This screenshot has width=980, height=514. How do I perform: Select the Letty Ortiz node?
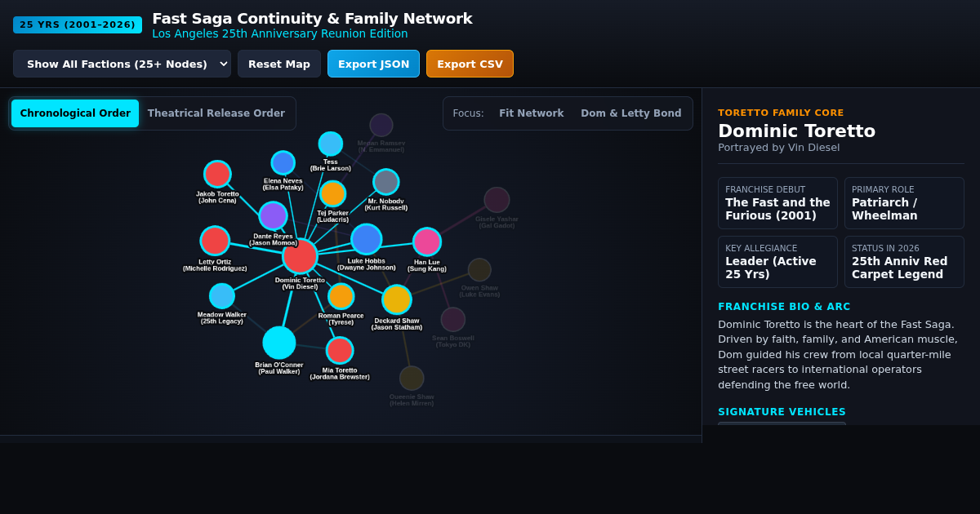coord(215,241)
